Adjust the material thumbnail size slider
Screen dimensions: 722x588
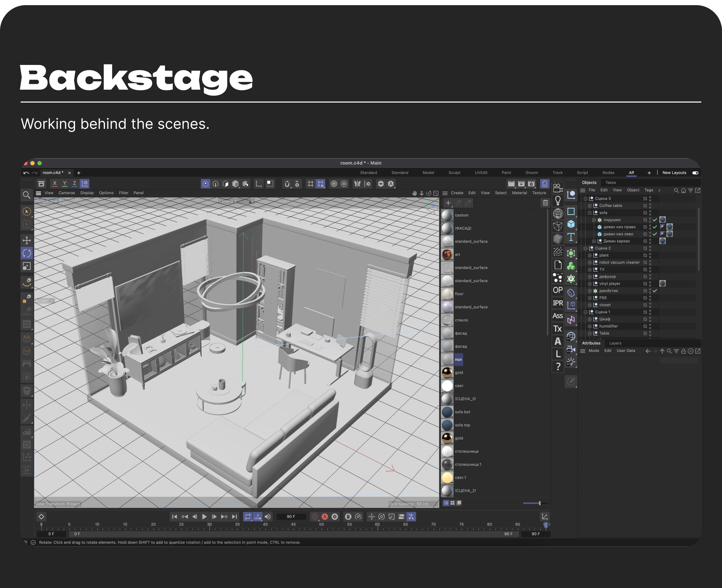(x=539, y=503)
